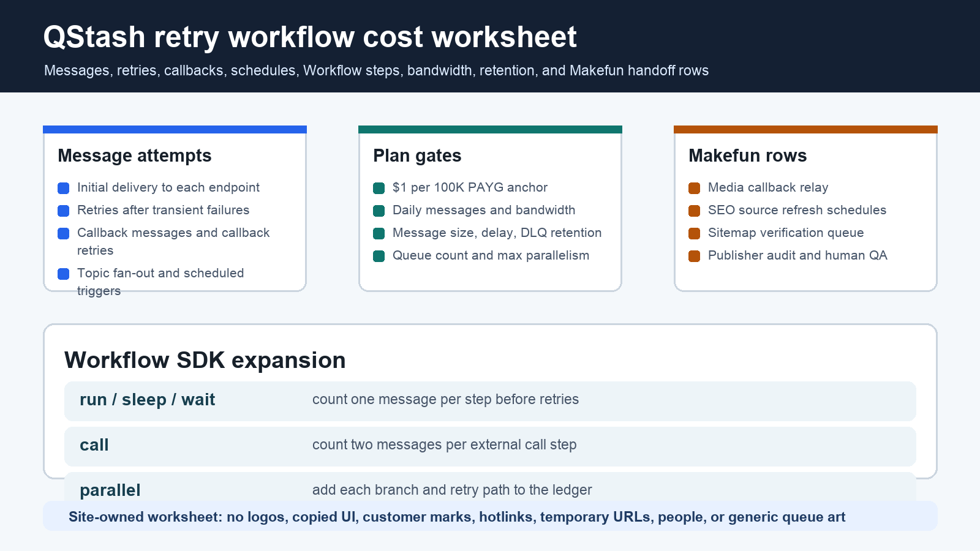Screen dimensions: 980x551
Task: Click the green bullet beside Message size
Action: (379, 233)
